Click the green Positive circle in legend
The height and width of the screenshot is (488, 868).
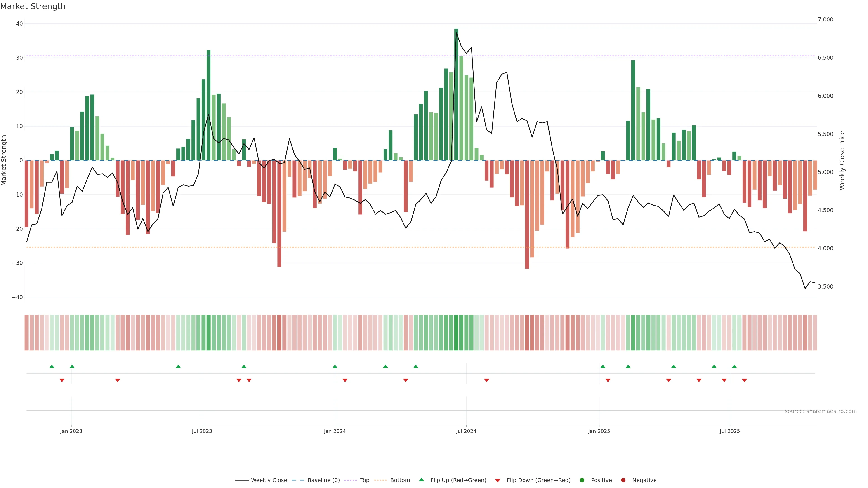click(x=582, y=480)
